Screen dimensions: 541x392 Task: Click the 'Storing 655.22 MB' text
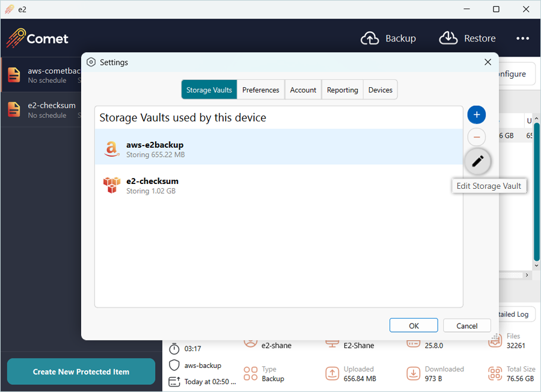(x=155, y=155)
